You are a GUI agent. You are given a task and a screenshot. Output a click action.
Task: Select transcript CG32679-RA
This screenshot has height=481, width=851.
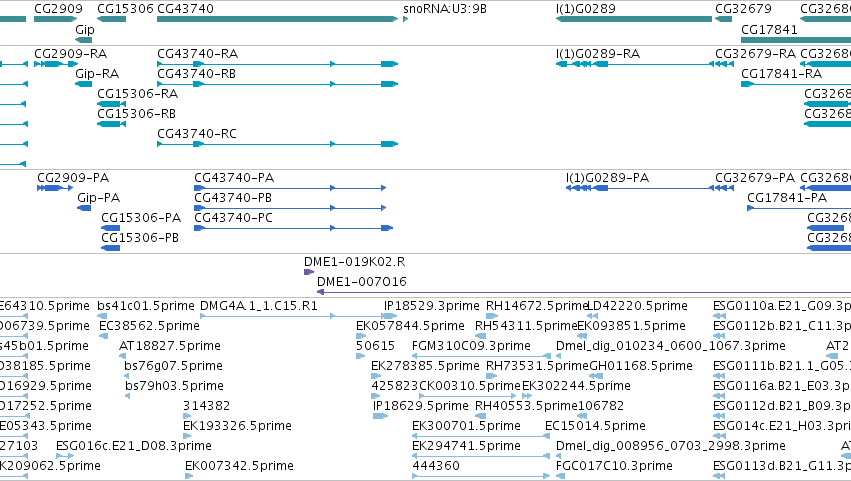[x=724, y=64]
